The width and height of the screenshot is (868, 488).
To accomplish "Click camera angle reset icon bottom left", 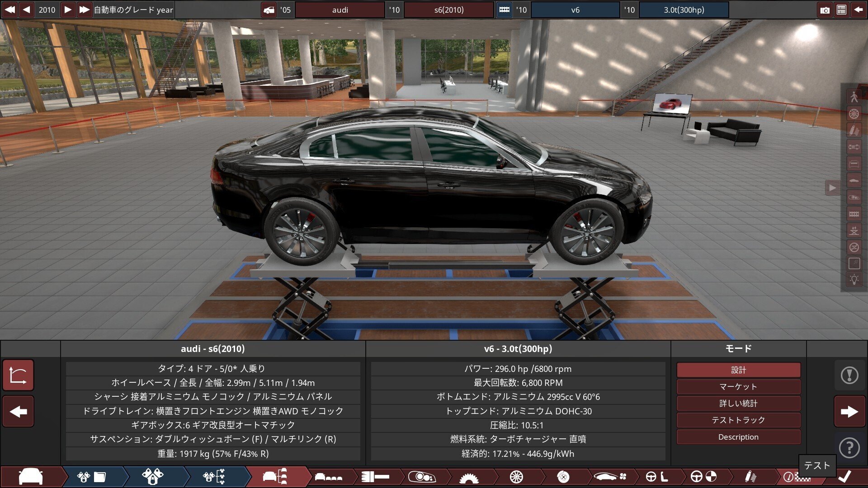I will click(18, 375).
